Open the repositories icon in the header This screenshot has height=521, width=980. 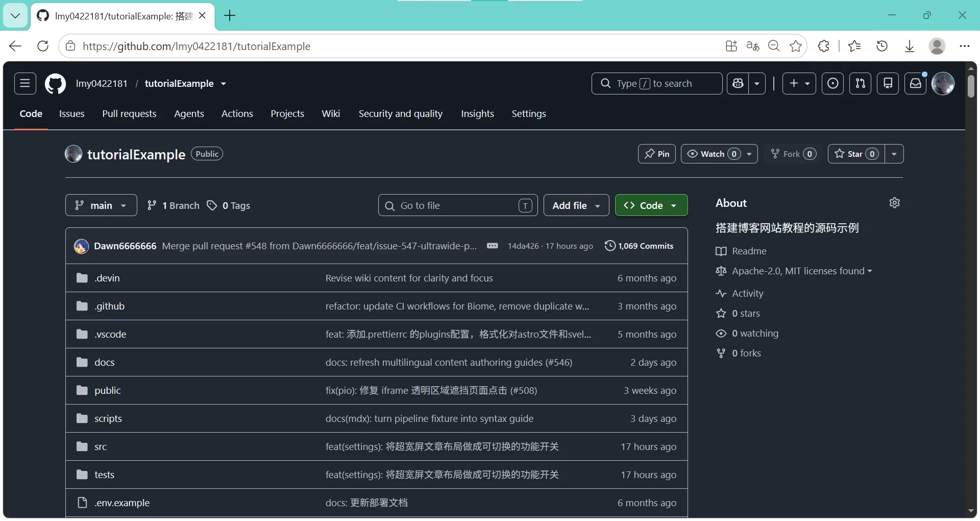pos(888,83)
